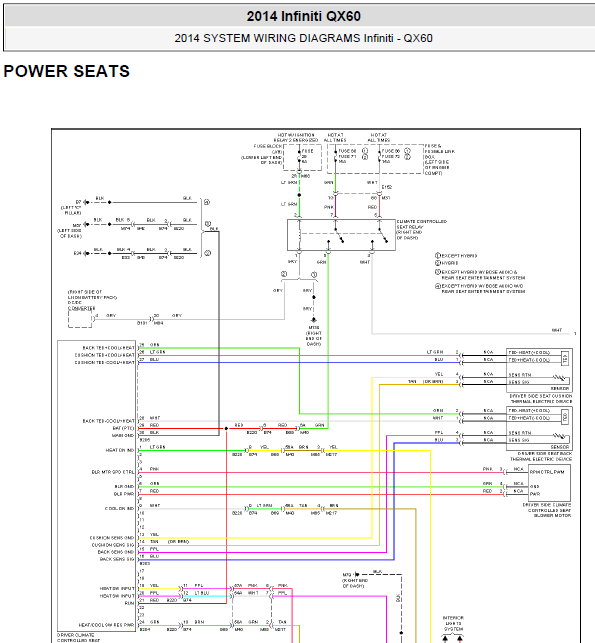Select the "B7 (LEFT 'B' PILLAR)" ground label

(72, 207)
